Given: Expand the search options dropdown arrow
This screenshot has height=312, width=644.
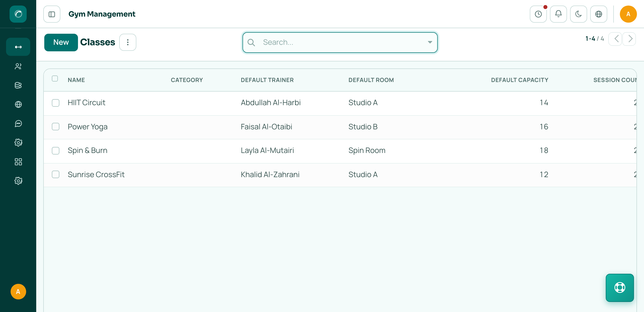Looking at the screenshot, I should 430,42.
